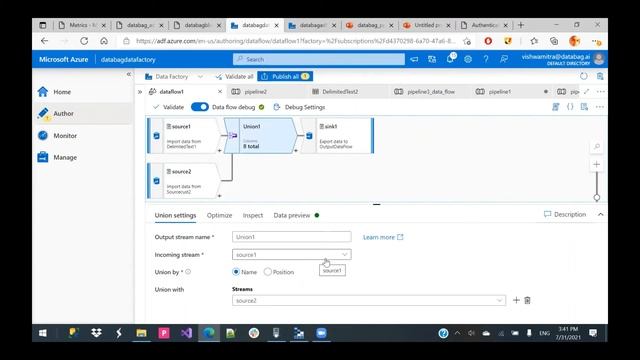Viewport: 640px width, 360px height.
Task: Open the Incoming stream dropdown
Action: click(291, 255)
